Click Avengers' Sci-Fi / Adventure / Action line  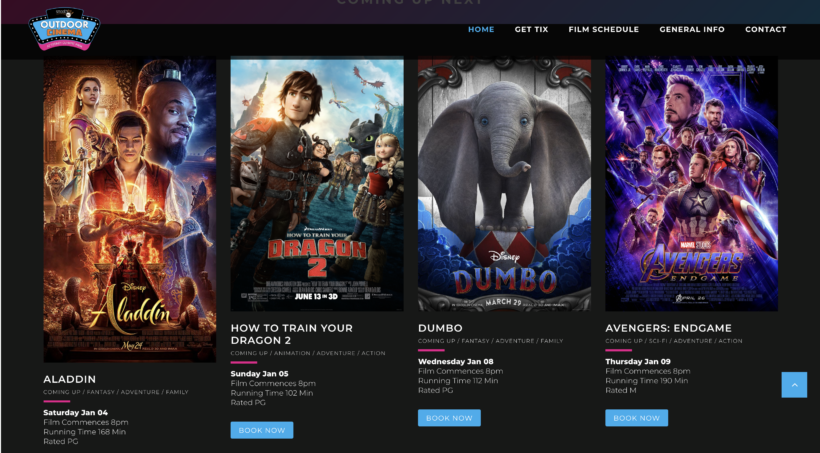point(674,341)
